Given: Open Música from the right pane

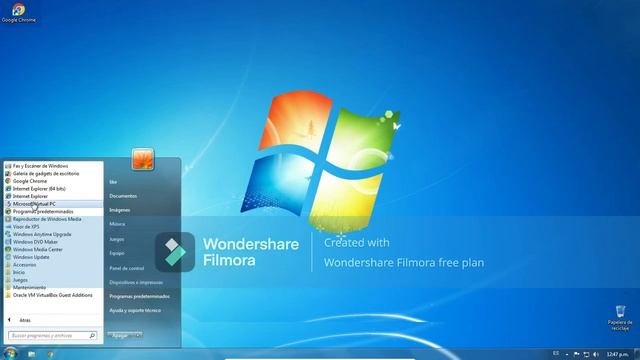Looking at the screenshot, I should pos(117,224).
